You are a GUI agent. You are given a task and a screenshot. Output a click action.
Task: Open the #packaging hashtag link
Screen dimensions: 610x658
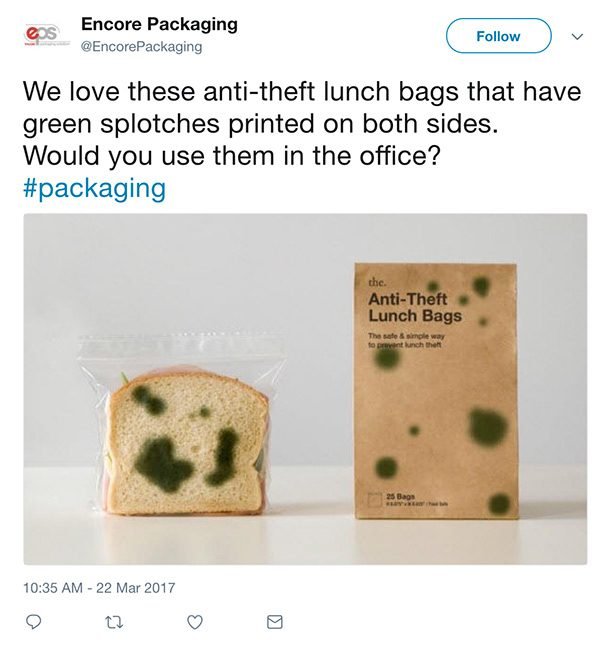(94, 189)
